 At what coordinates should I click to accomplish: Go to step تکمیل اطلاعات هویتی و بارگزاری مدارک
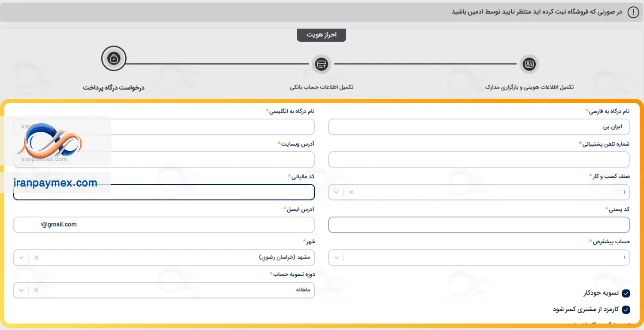pyautogui.click(x=529, y=87)
